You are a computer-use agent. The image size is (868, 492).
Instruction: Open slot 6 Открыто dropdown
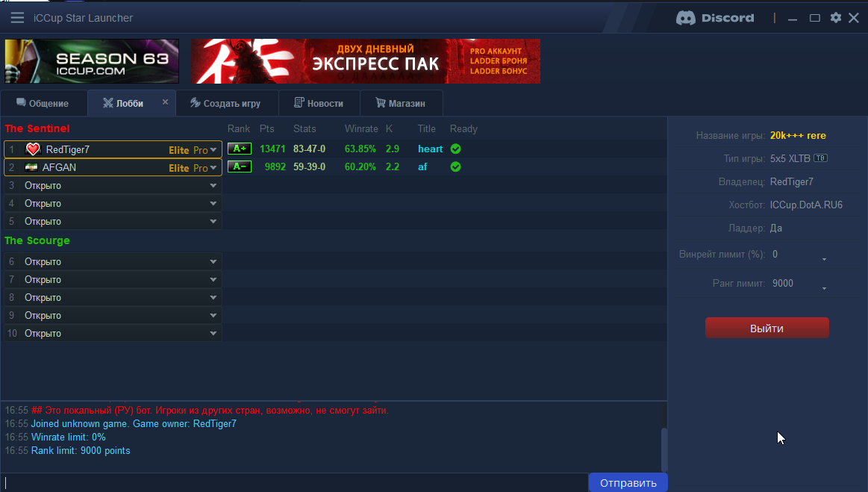pos(113,261)
